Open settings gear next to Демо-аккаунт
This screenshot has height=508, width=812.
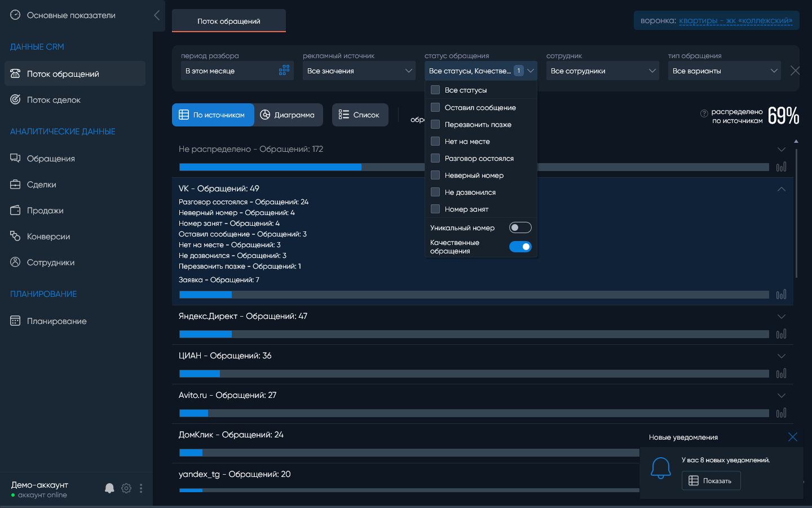pyautogui.click(x=126, y=488)
